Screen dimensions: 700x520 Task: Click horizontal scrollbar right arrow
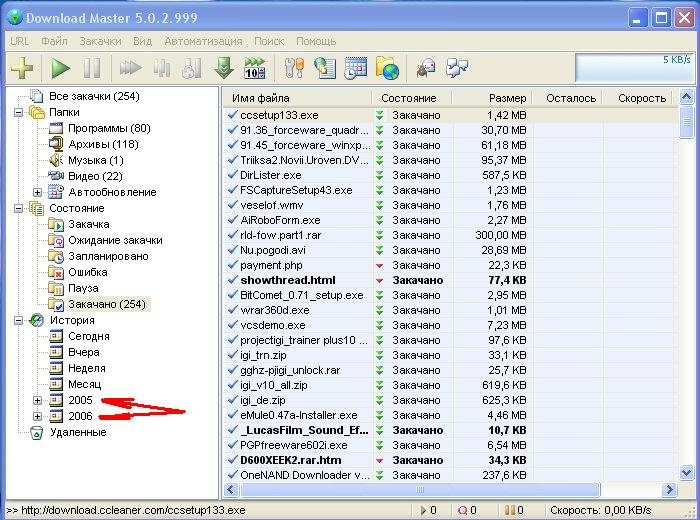pyautogui.click(x=669, y=490)
